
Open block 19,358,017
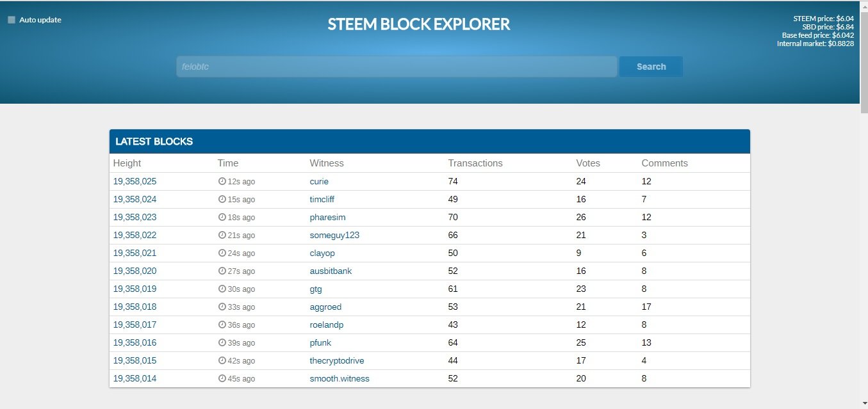coord(135,325)
